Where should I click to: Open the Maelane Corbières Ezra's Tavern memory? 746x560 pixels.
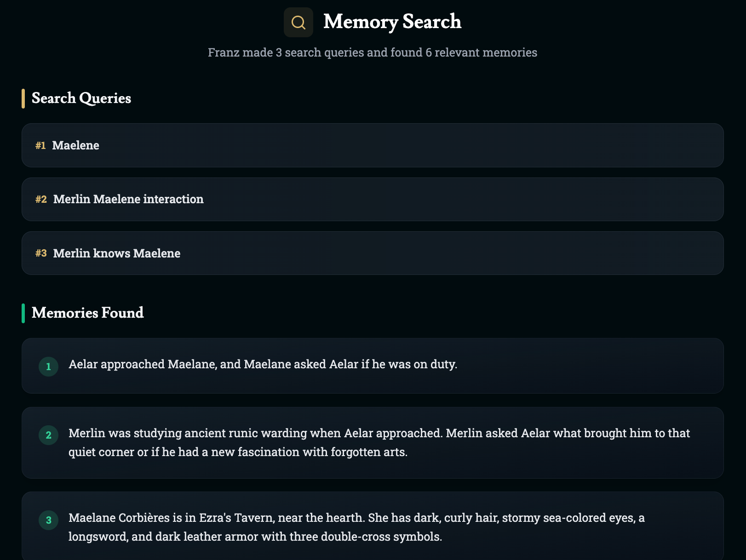tap(373, 527)
